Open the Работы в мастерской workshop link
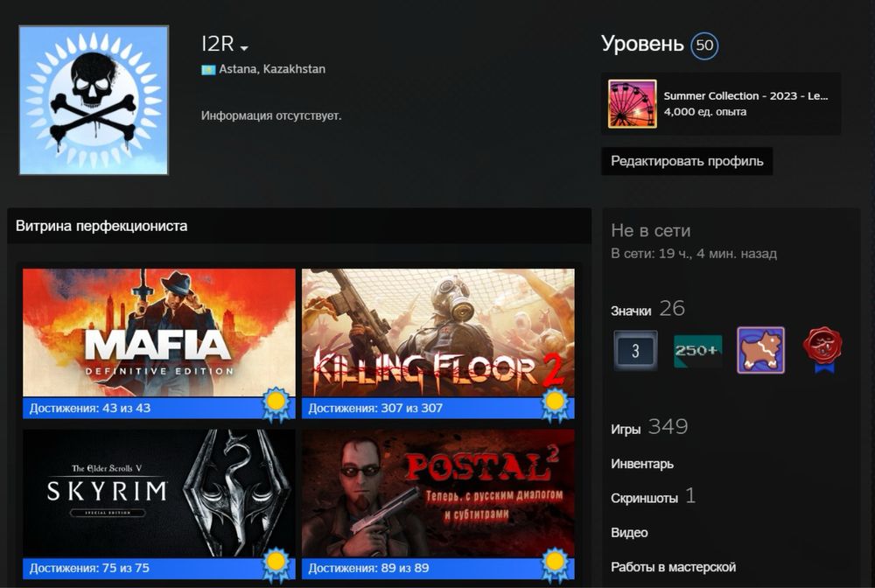Screen dimensions: 875x588 tap(674, 567)
